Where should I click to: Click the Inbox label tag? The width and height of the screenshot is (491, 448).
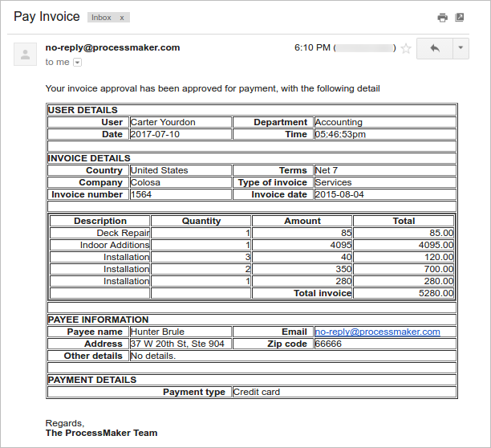102,18
